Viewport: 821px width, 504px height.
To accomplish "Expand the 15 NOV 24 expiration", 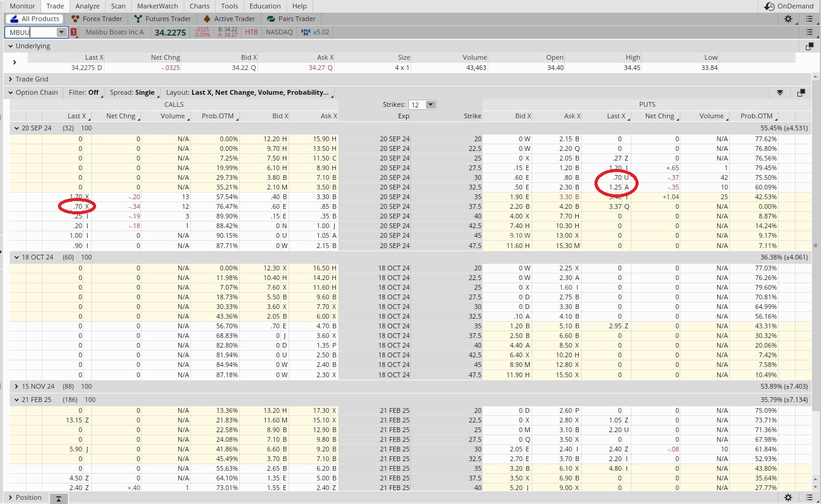I will [16, 386].
